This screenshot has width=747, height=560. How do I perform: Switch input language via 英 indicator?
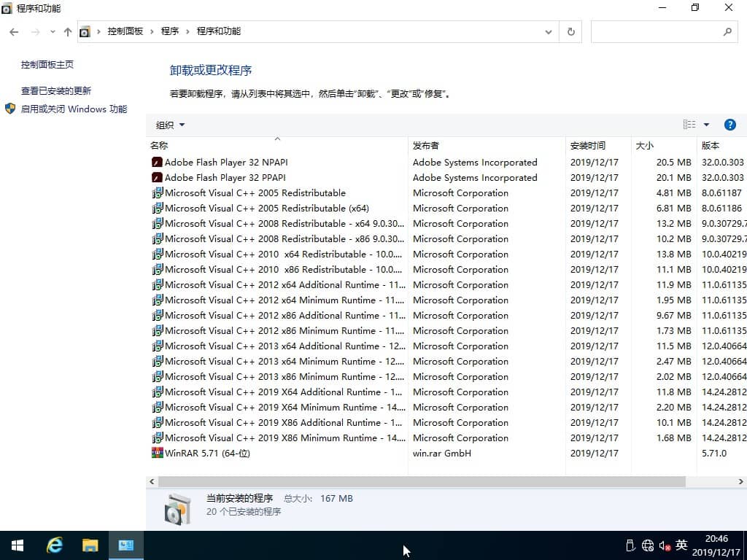click(682, 545)
